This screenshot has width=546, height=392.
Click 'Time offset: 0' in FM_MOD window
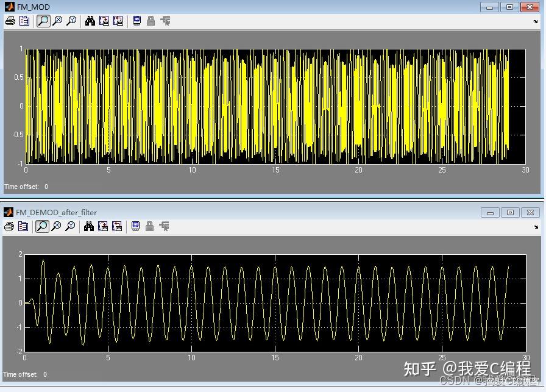(x=26, y=187)
